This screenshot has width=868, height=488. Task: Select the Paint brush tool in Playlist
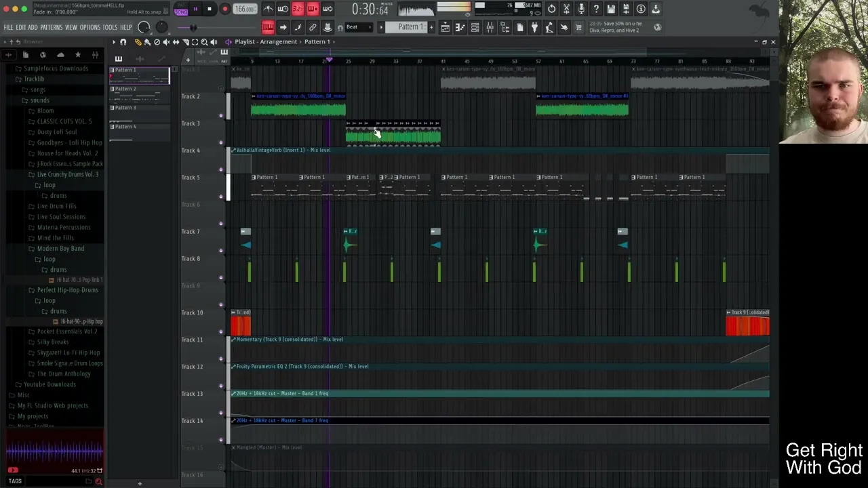tap(147, 42)
